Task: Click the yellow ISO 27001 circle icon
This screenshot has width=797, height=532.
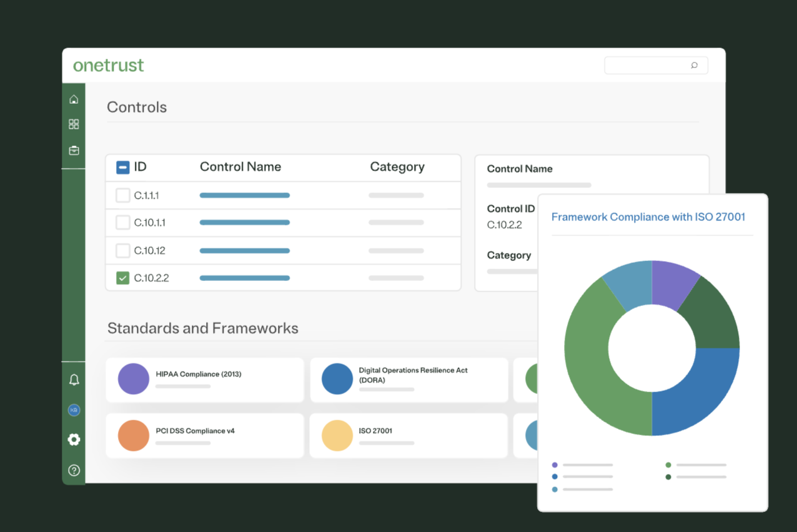Action: pos(337,435)
